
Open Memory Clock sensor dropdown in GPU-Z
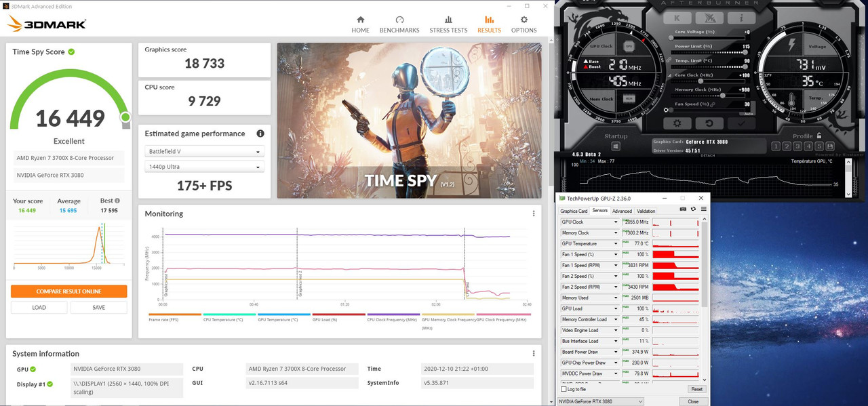(x=616, y=233)
